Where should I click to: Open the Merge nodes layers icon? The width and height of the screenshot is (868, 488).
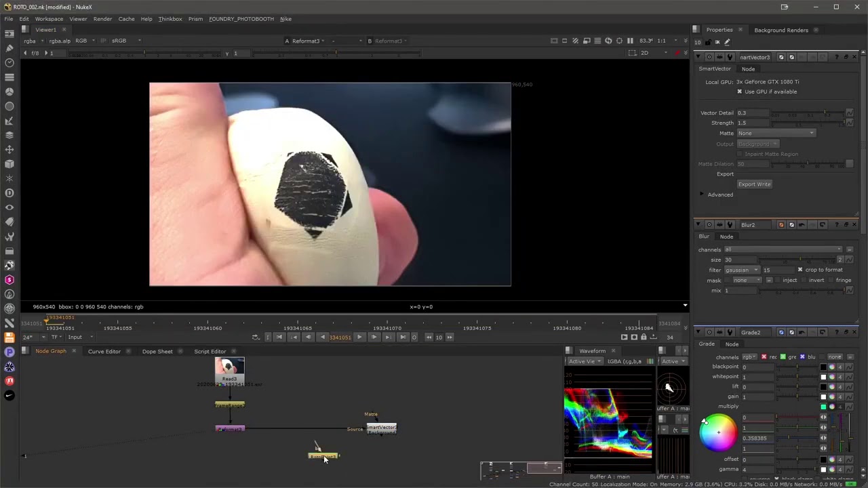(9, 135)
